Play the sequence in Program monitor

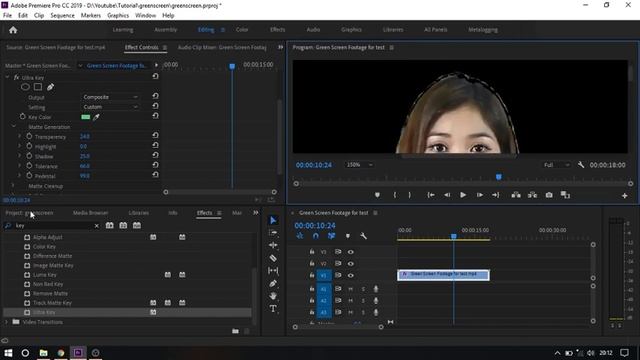coord(463,195)
